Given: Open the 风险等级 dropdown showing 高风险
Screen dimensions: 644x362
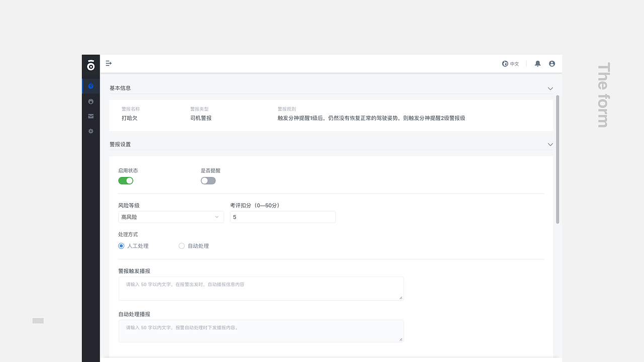Looking at the screenshot, I should tap(171, 217).
